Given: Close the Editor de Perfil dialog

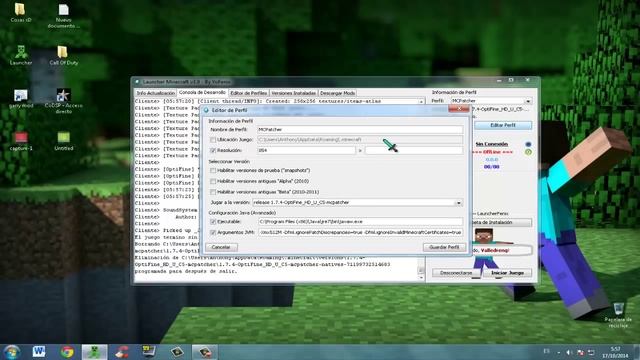Looking at the screenshot, I should pyautogui.click(x=459, y=109).
